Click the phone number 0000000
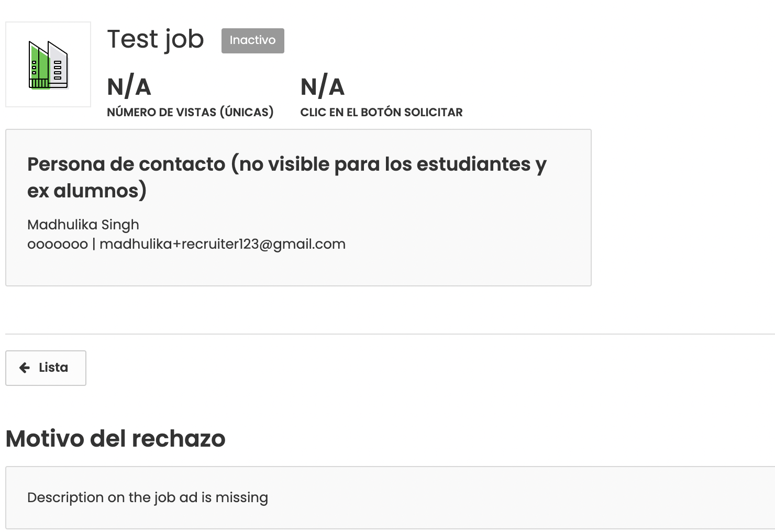This screenshot has width=775, height=532. (x=58, y=245)
